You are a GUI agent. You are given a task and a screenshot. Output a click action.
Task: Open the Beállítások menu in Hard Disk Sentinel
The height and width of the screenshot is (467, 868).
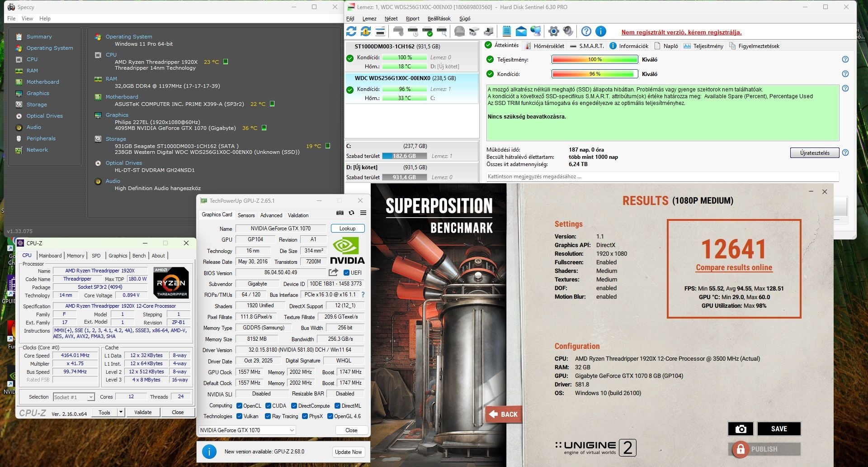click(439, 19)
